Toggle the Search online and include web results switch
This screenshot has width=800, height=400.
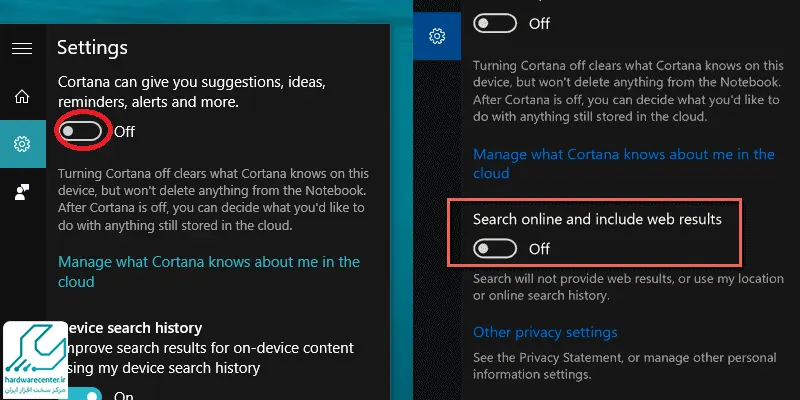tap(495, 248)
